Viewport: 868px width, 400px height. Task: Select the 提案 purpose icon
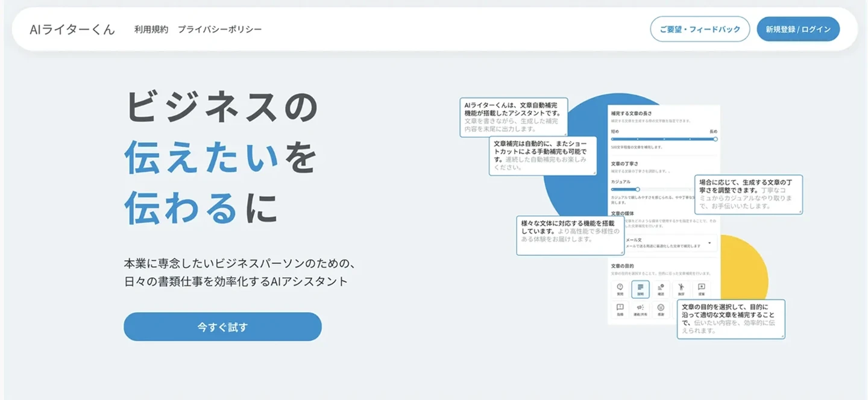(x=702, y=289)
